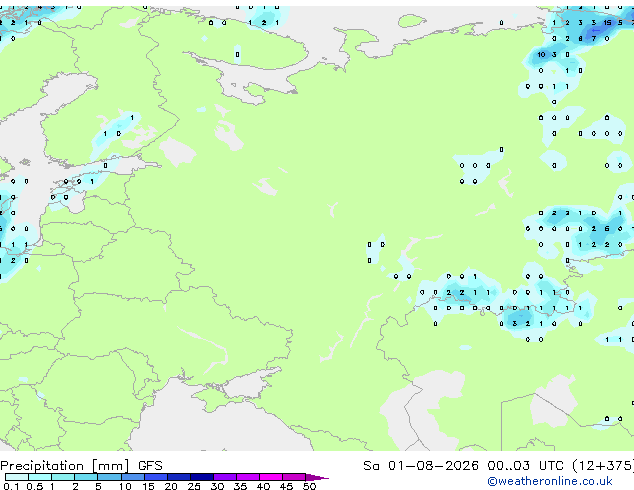Pick the 45–50 mm legend color swatch

(294, 477)
